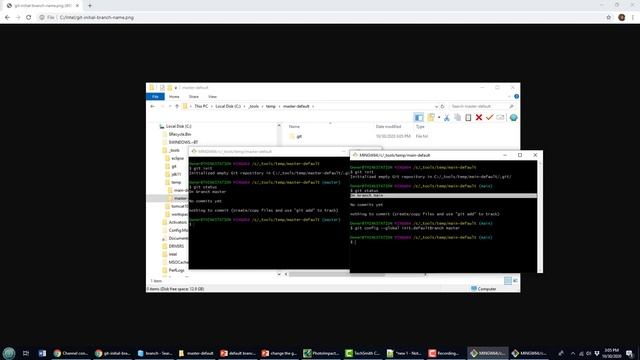Open the Word taskbar icon

coord(42,353)
